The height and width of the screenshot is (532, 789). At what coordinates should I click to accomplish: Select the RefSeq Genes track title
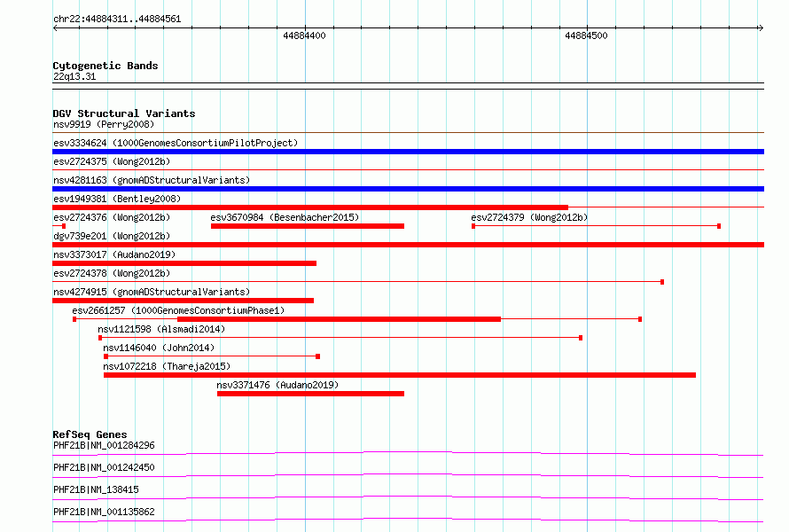[x=90, y=434]
